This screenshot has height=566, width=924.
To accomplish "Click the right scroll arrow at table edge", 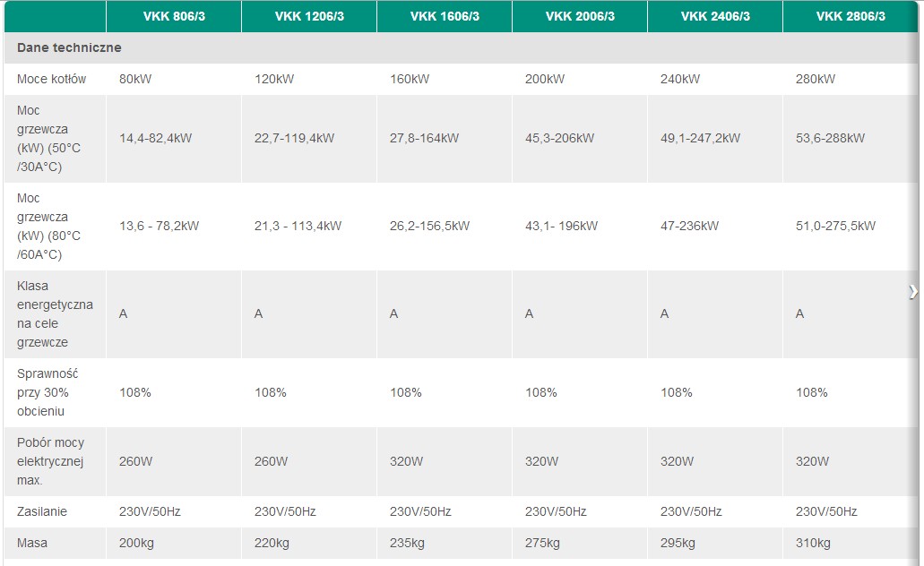I will point(913,292).
